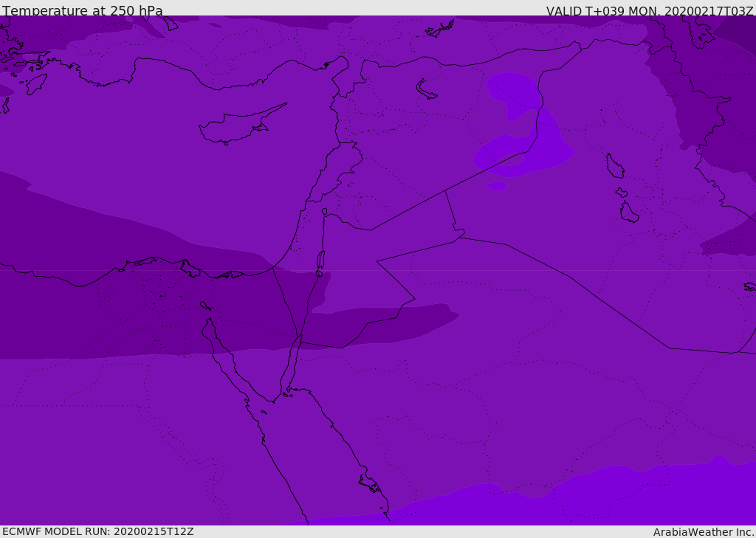Click the 'ECMWF MODEL RUN: 20200215T12Z' label
This screenshot has height=538, width=756.
tap(98, 531)
